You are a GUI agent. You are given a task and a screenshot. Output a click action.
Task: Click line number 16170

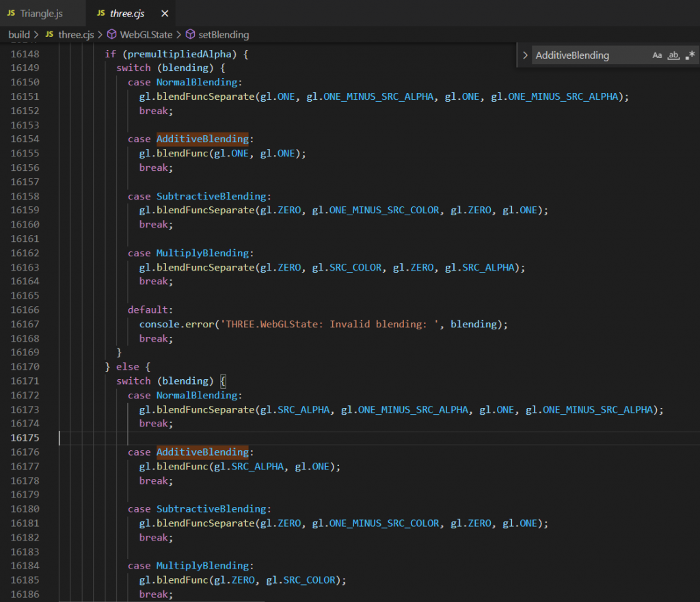[x=25, y=367]
